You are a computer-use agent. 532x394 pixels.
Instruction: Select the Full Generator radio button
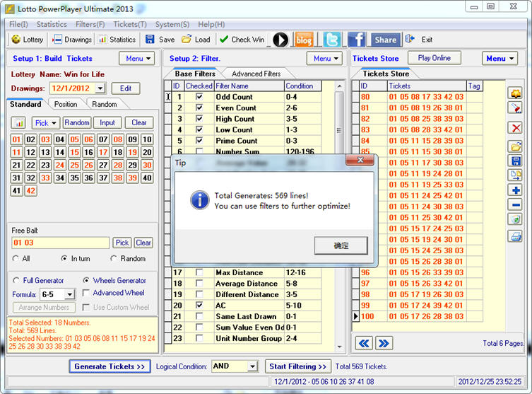click(x=16, y=281)
